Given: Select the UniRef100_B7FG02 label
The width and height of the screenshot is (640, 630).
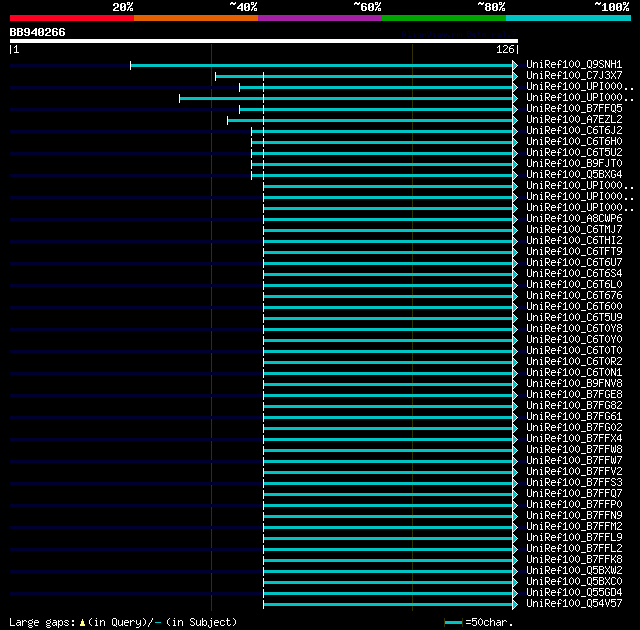Looking at the screenshot, I should pyautogui.click(x=574, y=428).
